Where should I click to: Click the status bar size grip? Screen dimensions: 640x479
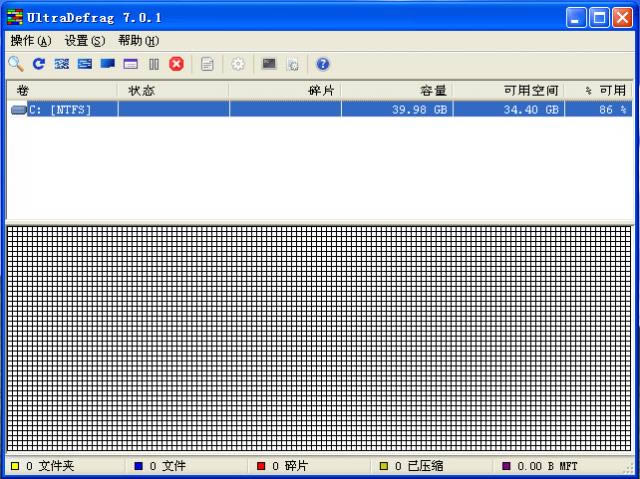[x=628, y=468]
